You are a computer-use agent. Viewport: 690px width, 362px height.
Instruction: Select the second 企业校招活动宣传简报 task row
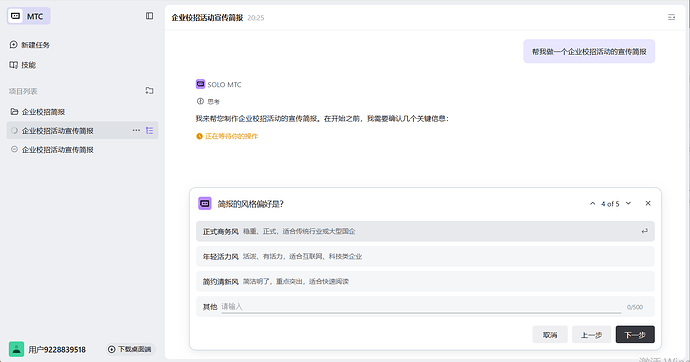82,150
